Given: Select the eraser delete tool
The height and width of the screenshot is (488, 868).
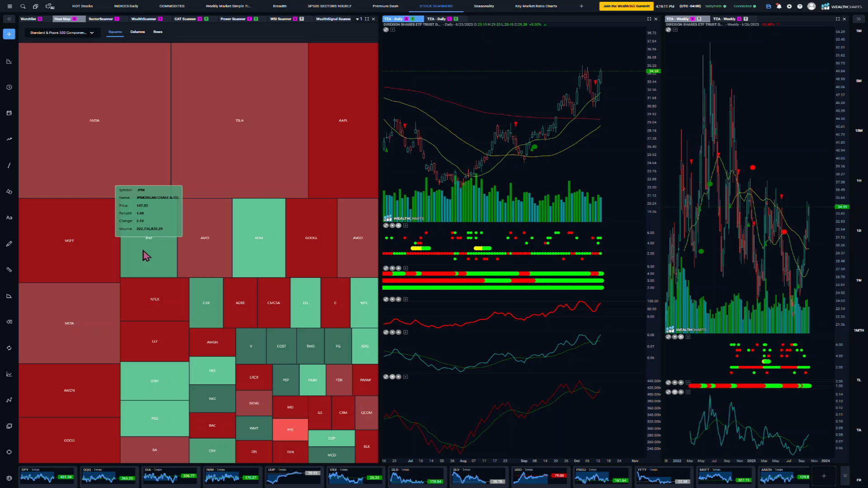Looking at the screenshot, I should [x=9, y=322].
